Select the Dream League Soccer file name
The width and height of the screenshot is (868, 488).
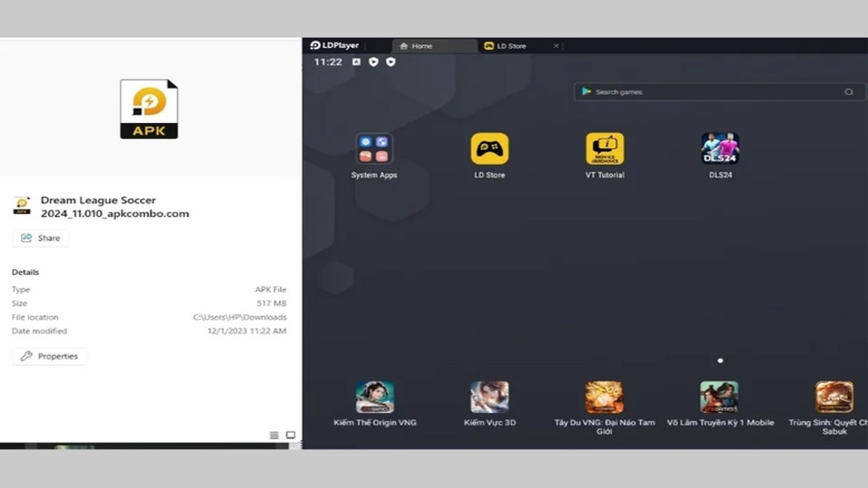point(115,207)
